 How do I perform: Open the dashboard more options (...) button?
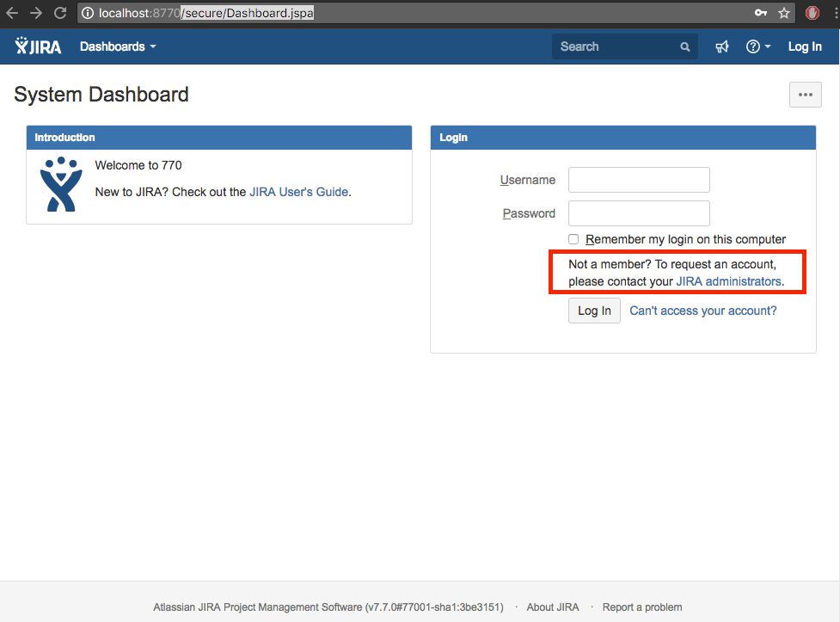coord(805,95)
